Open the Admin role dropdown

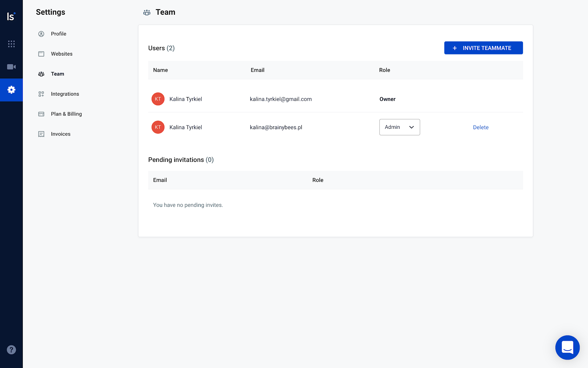(399, 127)
